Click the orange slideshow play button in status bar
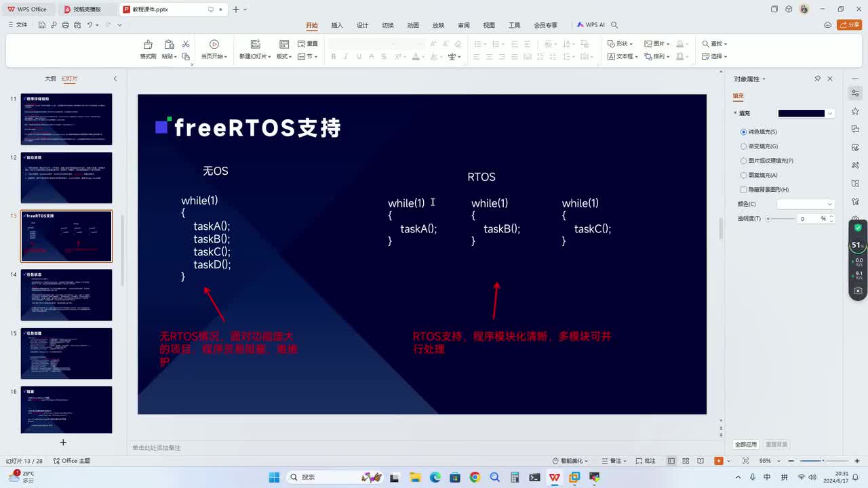This screenshot has height=488, width=868. (x=718, y=461)
